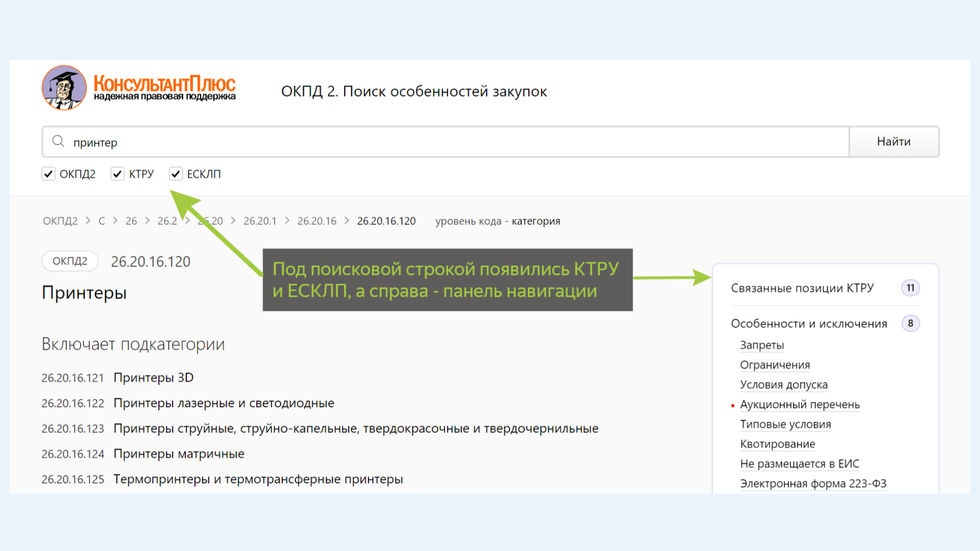Toggle the КТРУ checkbox
Screen dimensions: 980x551
tap(118, 174)
